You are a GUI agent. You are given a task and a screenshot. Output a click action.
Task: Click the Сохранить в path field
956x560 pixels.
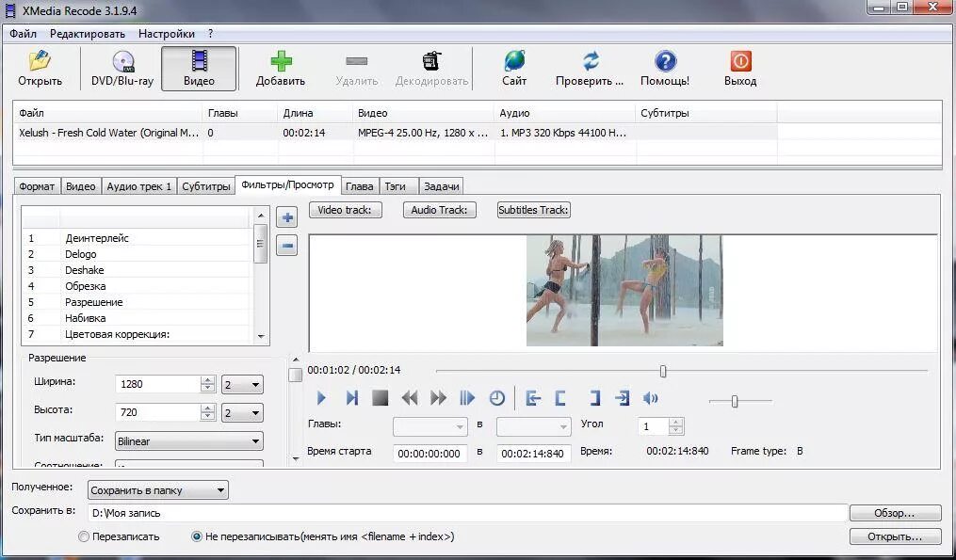tap(467, 513)
